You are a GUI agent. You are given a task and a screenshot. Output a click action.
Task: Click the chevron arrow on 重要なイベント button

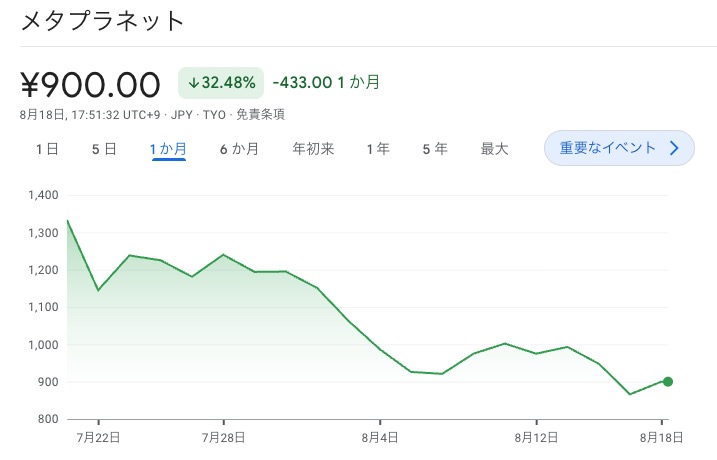pos(674,149)
